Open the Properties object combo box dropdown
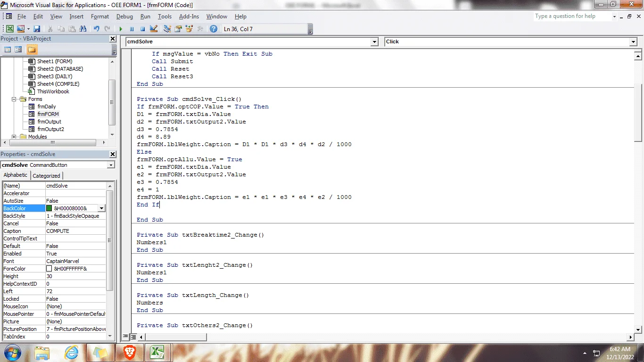Screen dimensions: 644x362 click(111, 165)
